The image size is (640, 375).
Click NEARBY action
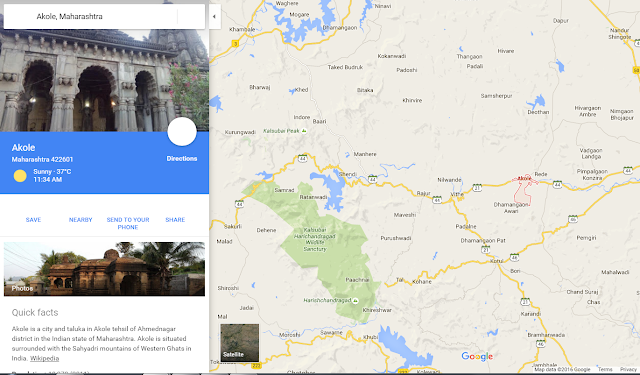[x=80, y=220]
